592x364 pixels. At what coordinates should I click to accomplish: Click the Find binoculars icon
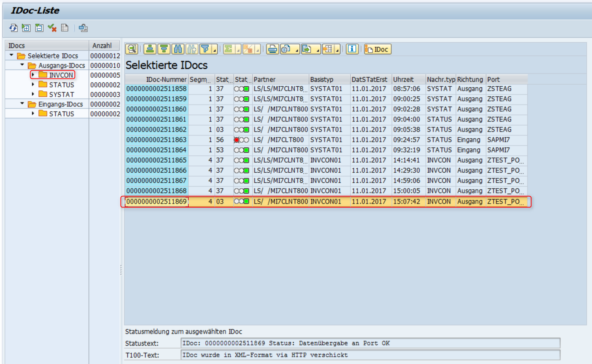click(178, 49)
